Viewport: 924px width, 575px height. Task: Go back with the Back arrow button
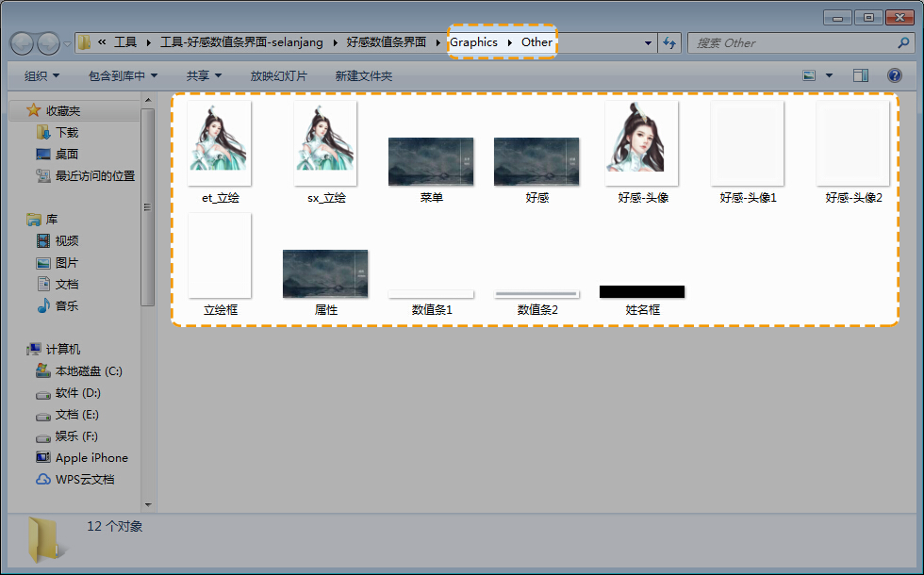click(22, 43)
